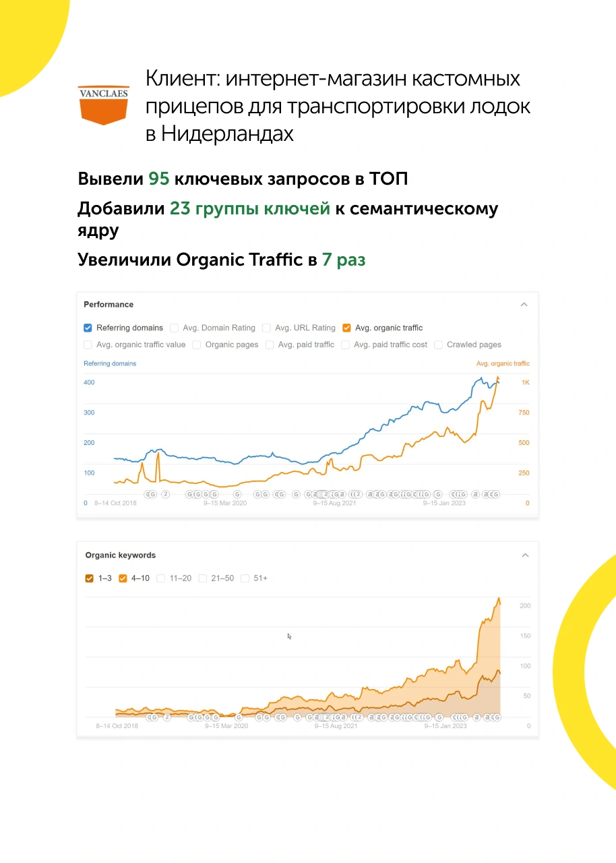Disable the Avg. organic traffic checkbox
The width and height of the screenshot is (616, 863).
pos(346,328)
